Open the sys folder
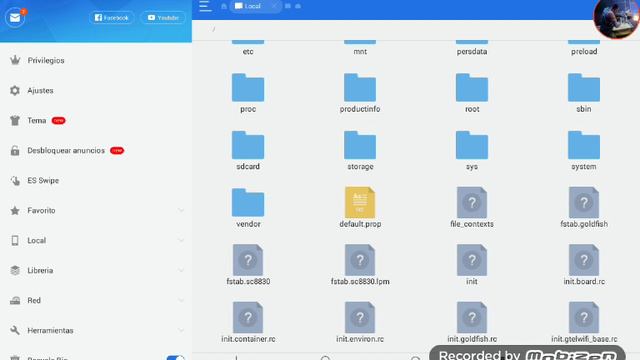Viewport: 640px width, 360px height. [472, 151]
